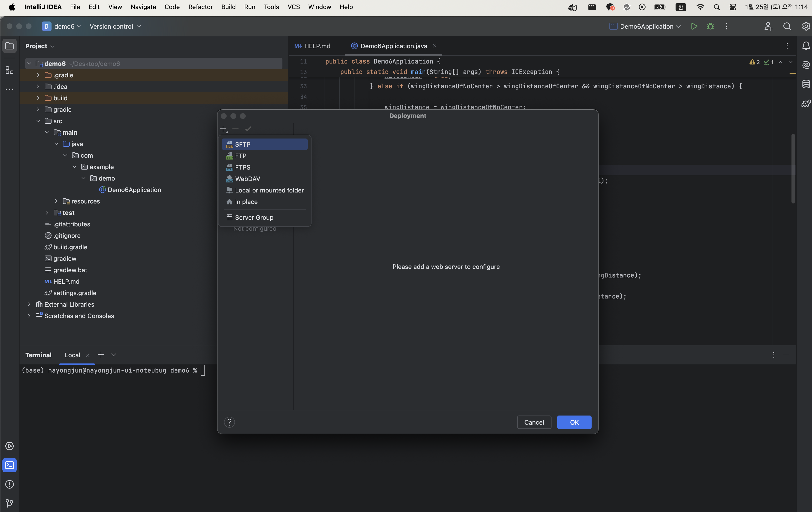The image size is (812, 512).
Task: Click Cancel in the Deployment dialog
Action: click(x=534, y=422)
